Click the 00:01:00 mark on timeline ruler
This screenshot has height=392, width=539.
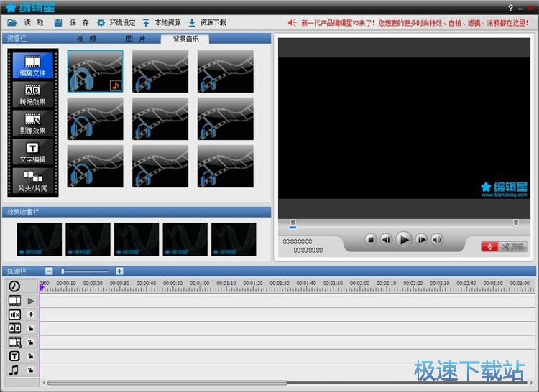click(199, 283)
